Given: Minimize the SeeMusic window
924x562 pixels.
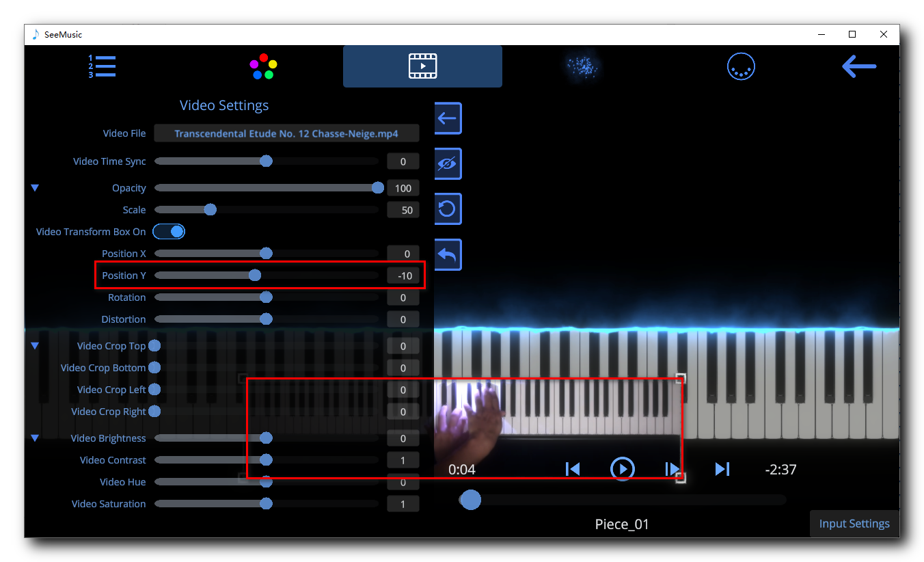Looking at the screenshot, I should pyautogui.click(x=821, y=34).
